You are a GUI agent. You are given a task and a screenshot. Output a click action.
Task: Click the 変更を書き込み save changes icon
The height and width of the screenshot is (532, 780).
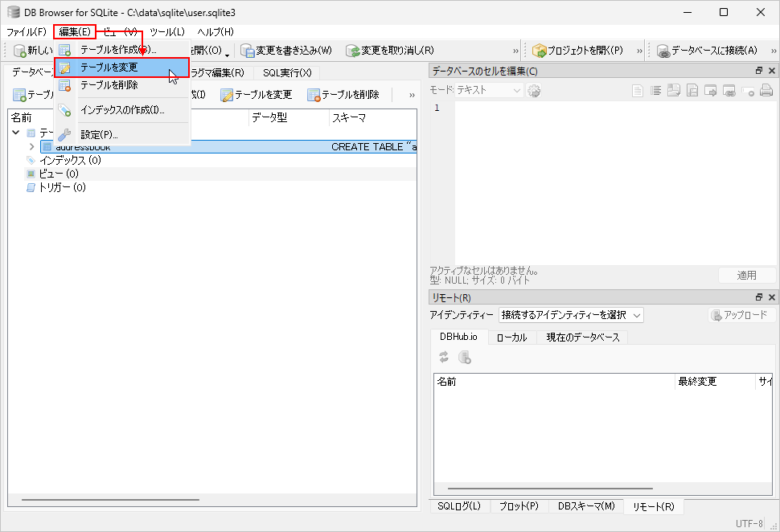[248, 51]
